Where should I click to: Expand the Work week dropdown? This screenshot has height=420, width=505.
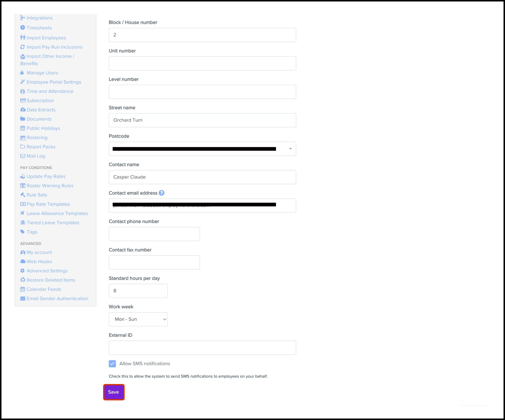click(138, 319)
